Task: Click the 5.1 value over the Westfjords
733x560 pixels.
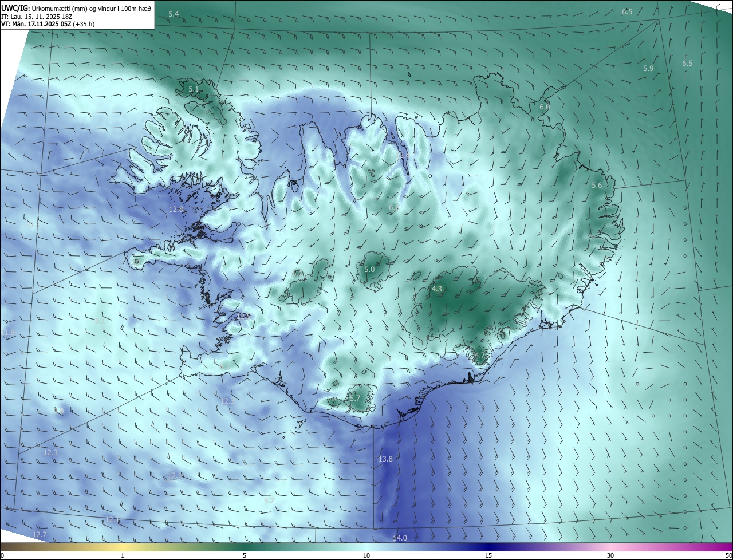Action: click(x=194, y=89)
